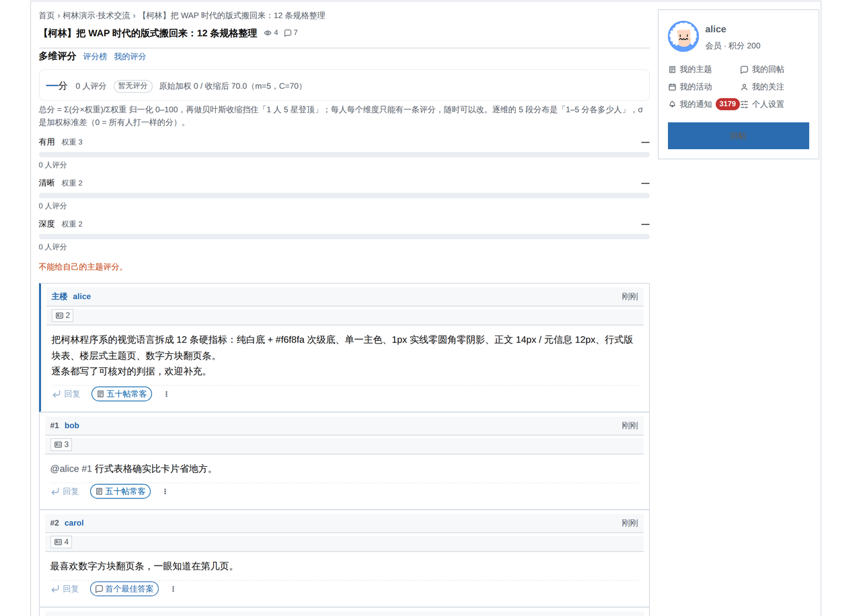Click the @alice mention in bob's reply

[x=65, y=469]
